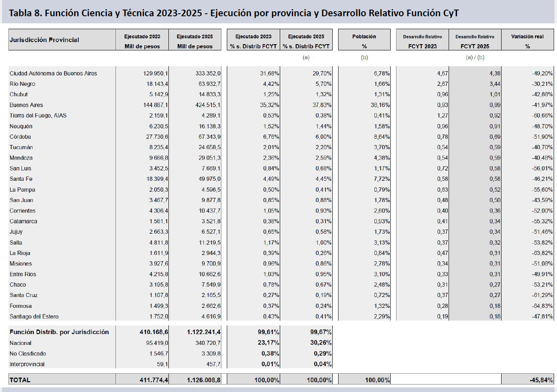Select the 'Río Negro' row label
This screenshot has width=557, height=392.
point(23,84)
